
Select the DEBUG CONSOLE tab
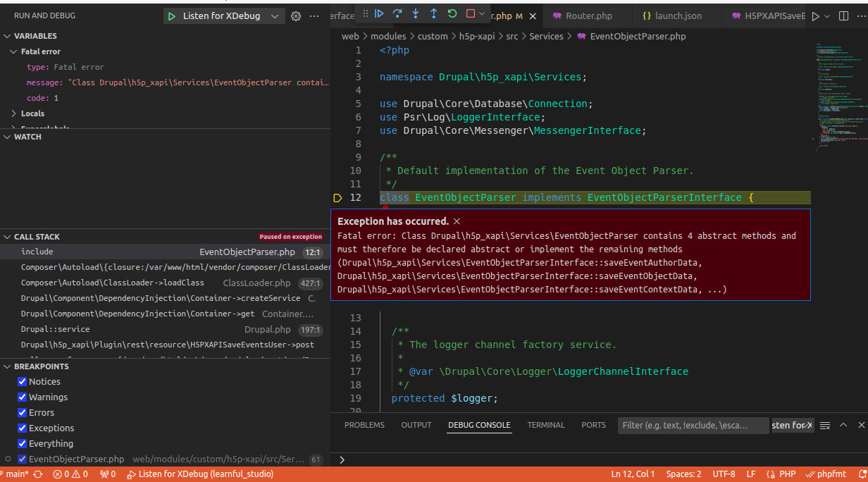point(479,425)
